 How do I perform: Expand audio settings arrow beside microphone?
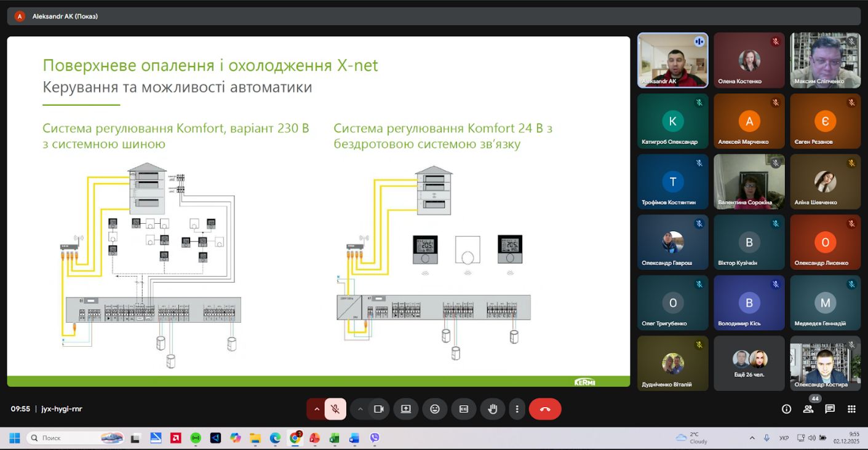coord(317,409)
